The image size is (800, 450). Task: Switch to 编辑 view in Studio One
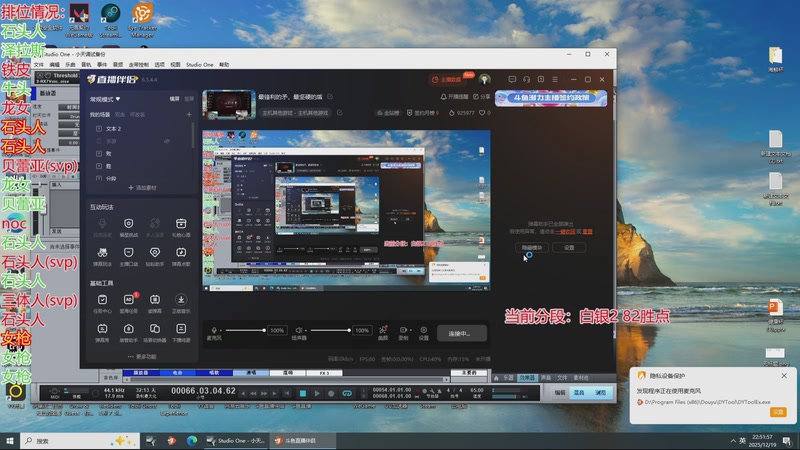tap(560, 393)
